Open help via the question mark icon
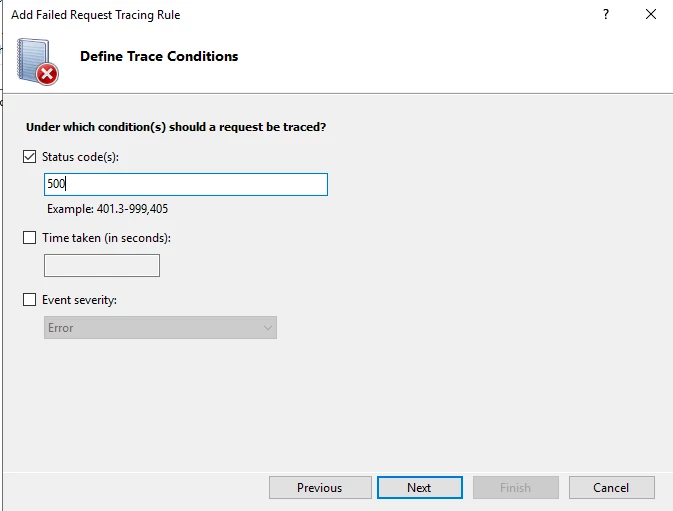This screenshot has width=673, height=511. pyautogui.click(x=606, y=14)
